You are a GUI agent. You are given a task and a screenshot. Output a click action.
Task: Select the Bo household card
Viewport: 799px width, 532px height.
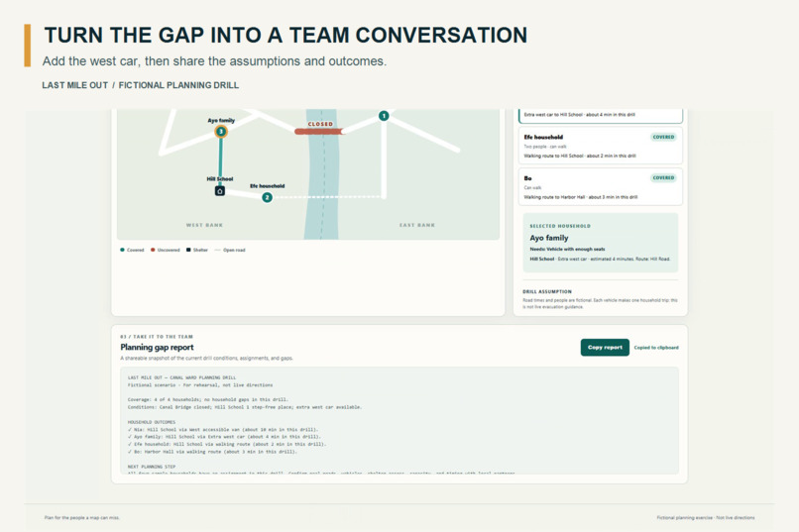(601, 187)
